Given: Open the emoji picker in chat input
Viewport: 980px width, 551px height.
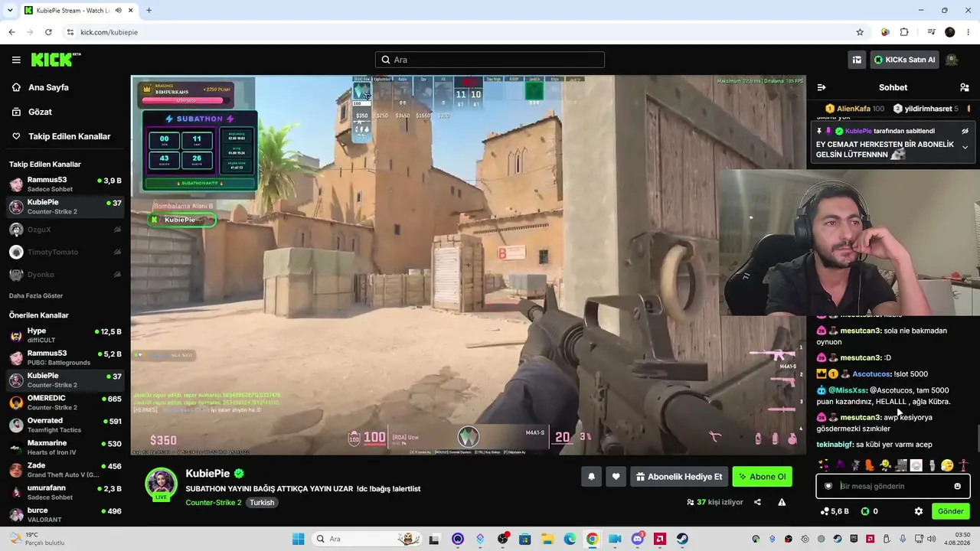Looking at the screenshot, I should [x=957, y=486].
